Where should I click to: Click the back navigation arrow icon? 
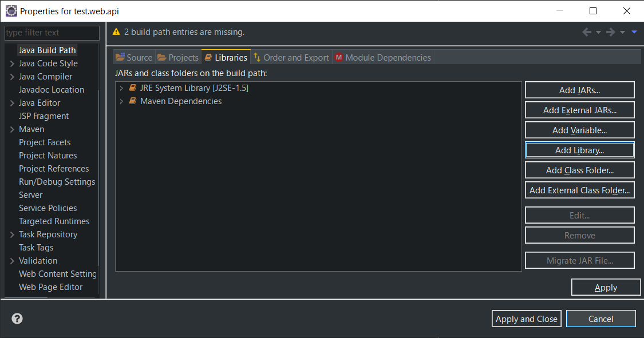coord(587,32)
